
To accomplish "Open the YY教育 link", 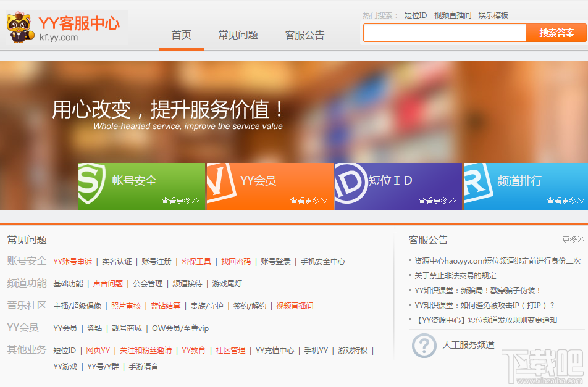I will click(x=193, y=351).
